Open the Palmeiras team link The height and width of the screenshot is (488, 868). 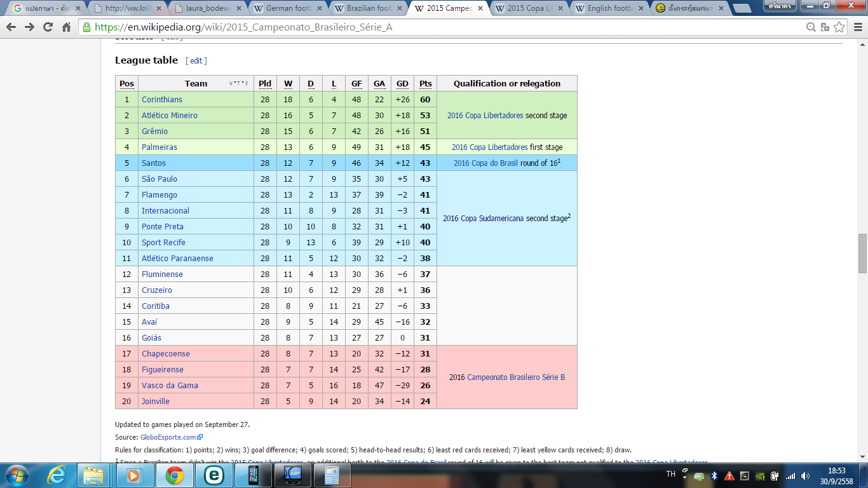pos(159,147)
